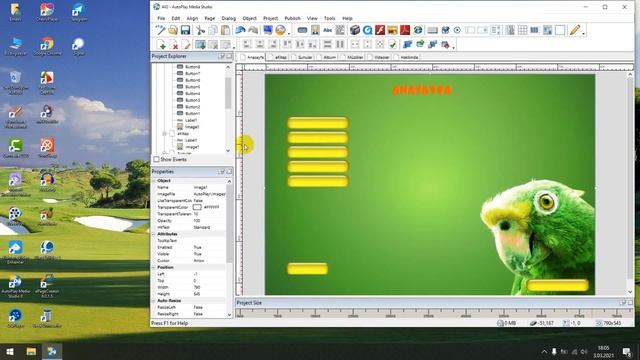Click the Cut scissors icon

pos(200,30)
